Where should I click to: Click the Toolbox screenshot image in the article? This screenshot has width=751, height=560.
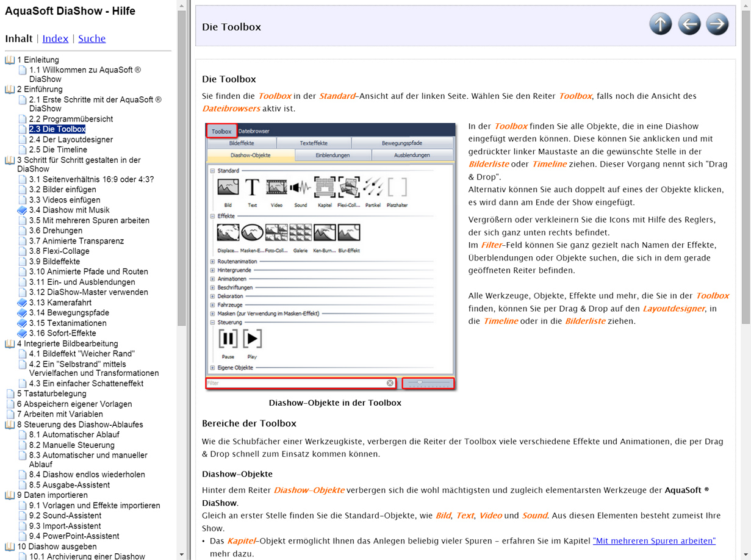(x=331, y=256)
